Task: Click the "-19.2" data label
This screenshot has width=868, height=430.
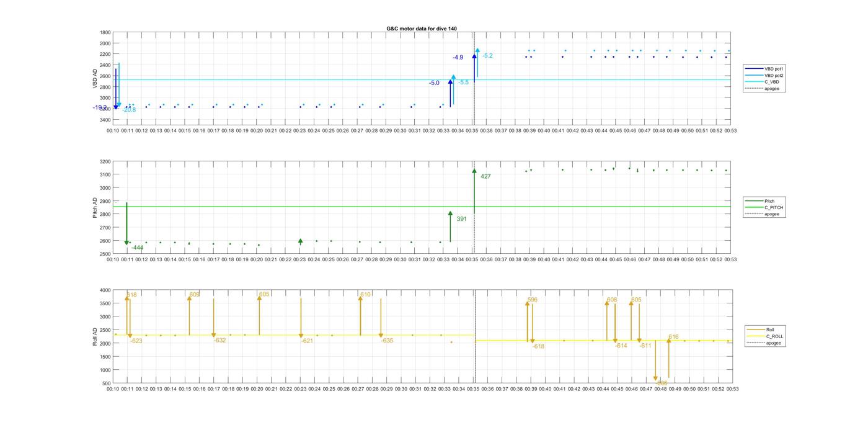Action: 100,107
